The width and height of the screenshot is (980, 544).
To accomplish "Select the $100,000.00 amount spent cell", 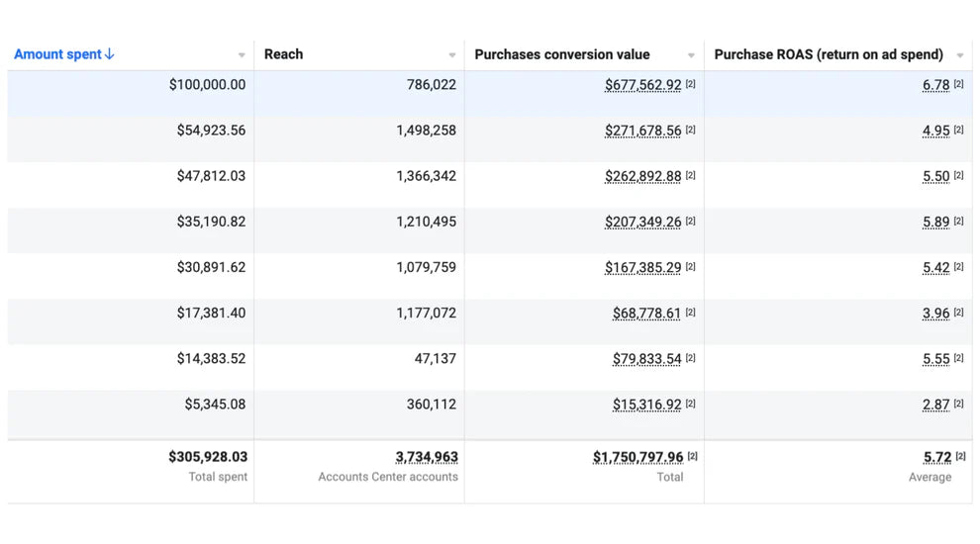I will (207, 85).
